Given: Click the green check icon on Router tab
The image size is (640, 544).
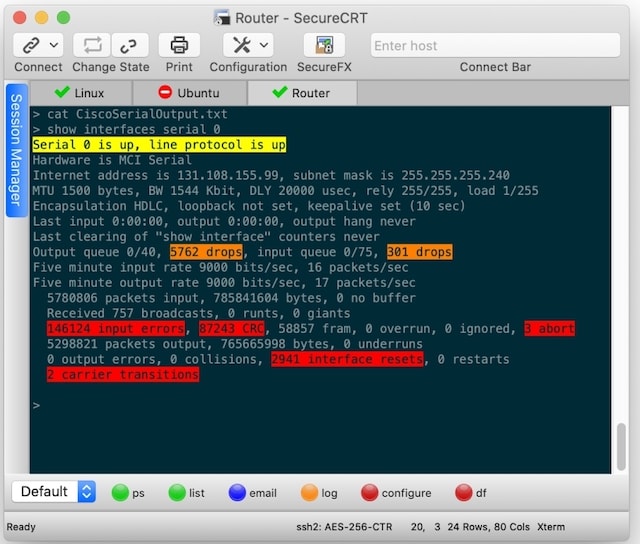Looking at the screenshot, I should click(280, 92).
